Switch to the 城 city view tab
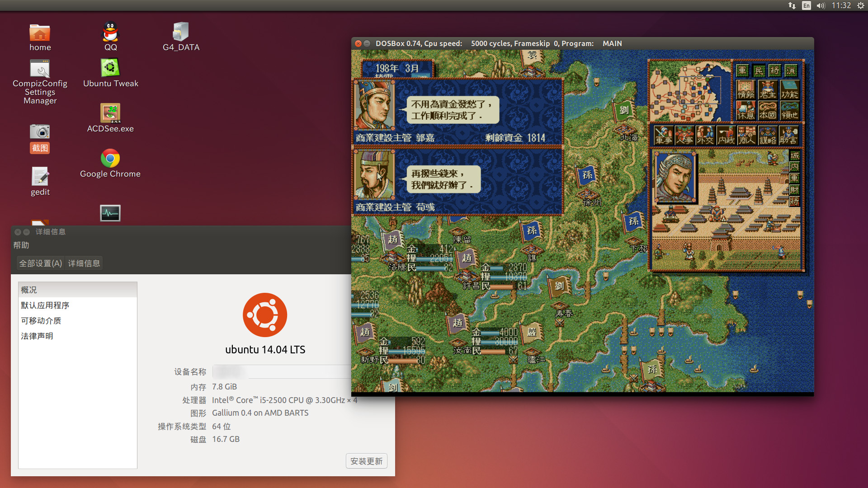The width and height of the screenshot is (868, 488). click(794, 155)
